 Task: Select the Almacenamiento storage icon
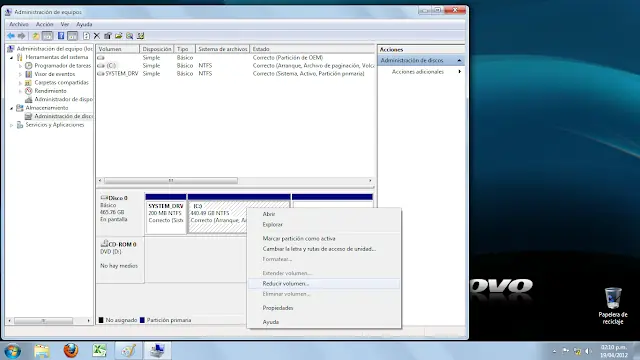(20, 108)
